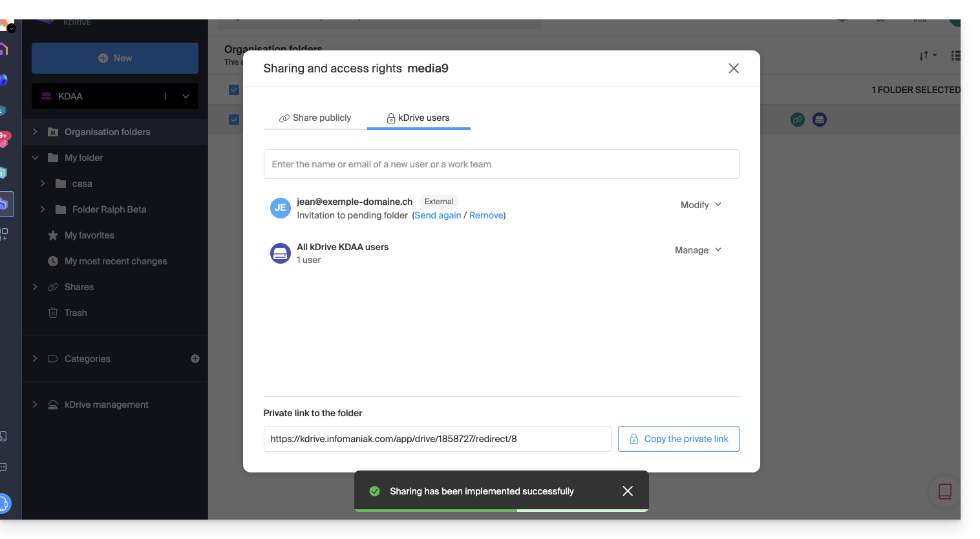Switch to the Share publicly tab
Screen dimensions: 980x539
point(315,118)
